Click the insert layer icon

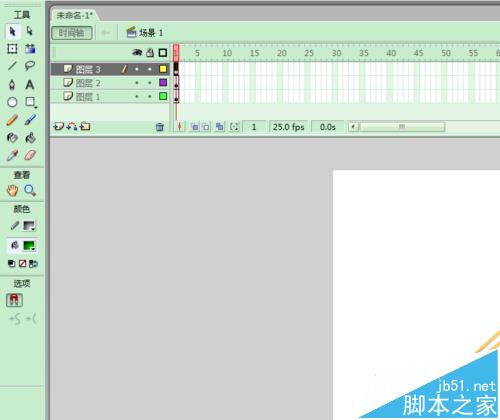(59, 127)
